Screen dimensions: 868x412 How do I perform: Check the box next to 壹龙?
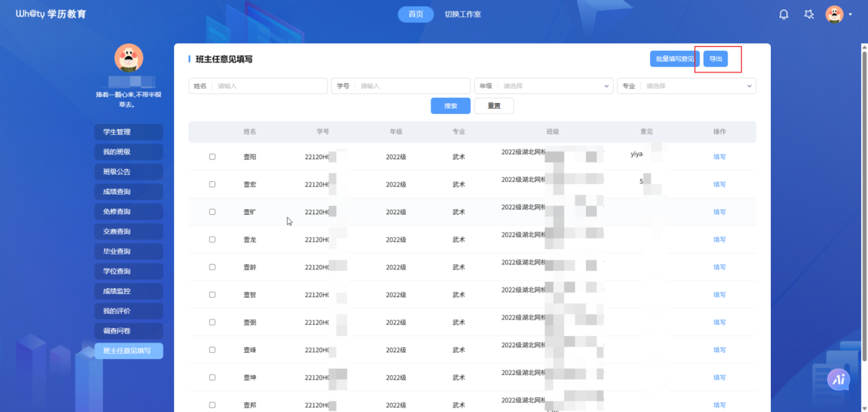(212, 240)
